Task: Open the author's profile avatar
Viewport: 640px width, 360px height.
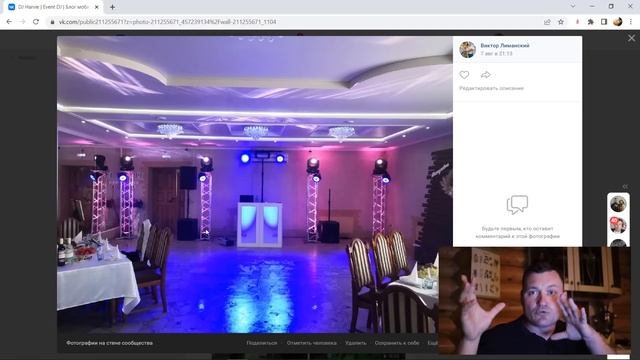Action: click(467, 49)
